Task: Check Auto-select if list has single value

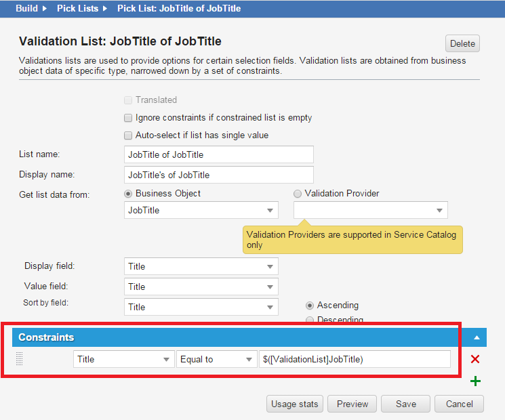Action: tap(128, 135)
